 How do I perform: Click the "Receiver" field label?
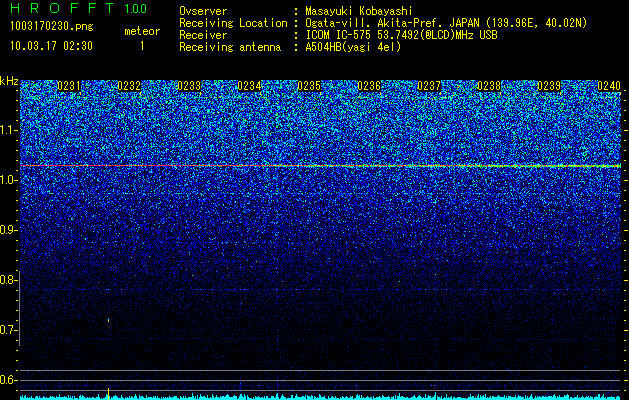click(x=203, y=35)
